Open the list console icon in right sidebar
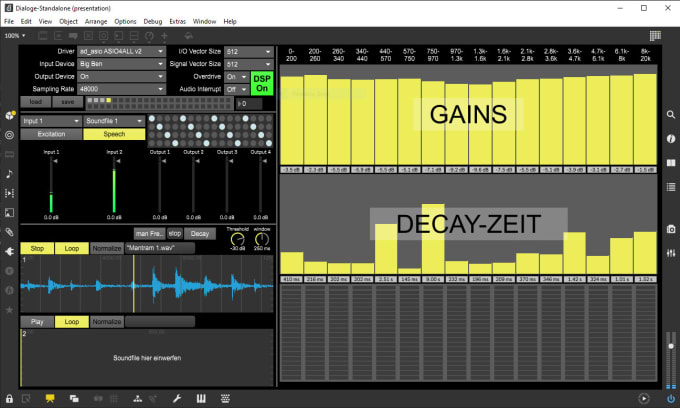 pos(670,187)
